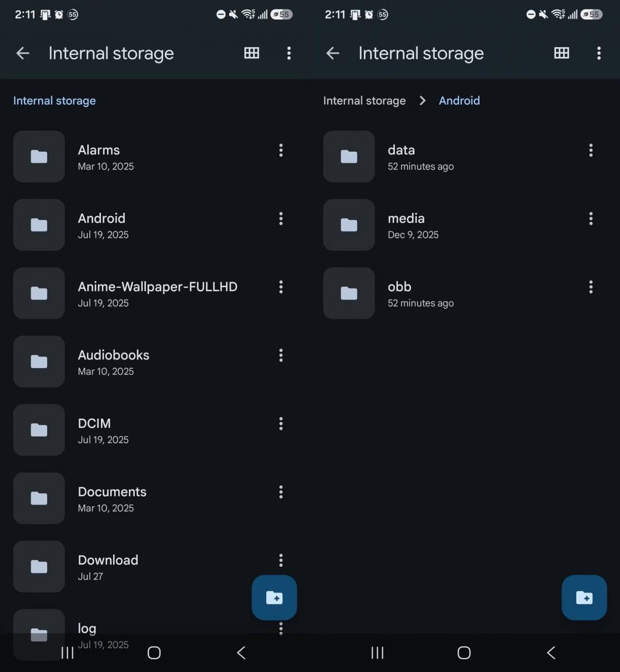The height and width of the screenshot is (672, 620).
Task: Open the Documents folder by name
Action: click(x=112, y=492)
